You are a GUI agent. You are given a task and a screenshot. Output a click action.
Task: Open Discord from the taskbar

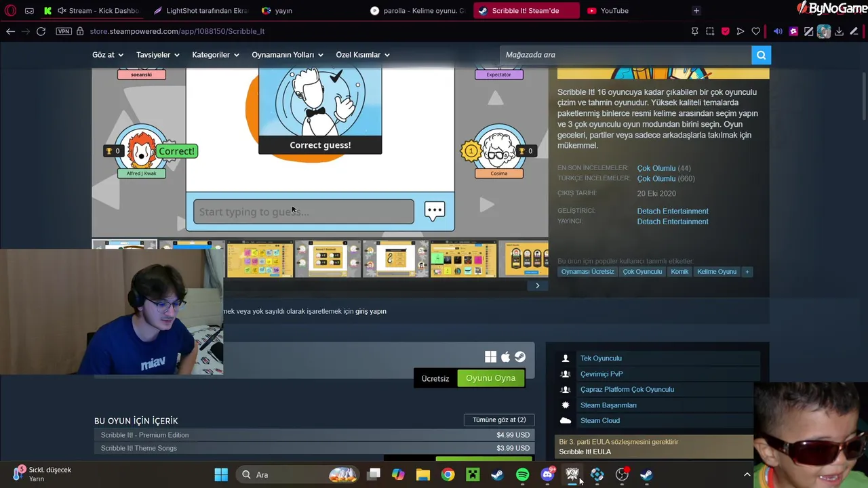547,474
